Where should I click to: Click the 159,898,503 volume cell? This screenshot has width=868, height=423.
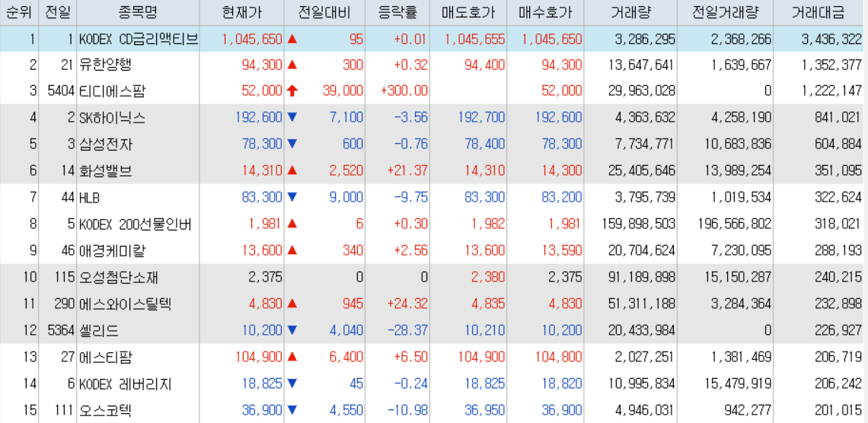(638, 224)
